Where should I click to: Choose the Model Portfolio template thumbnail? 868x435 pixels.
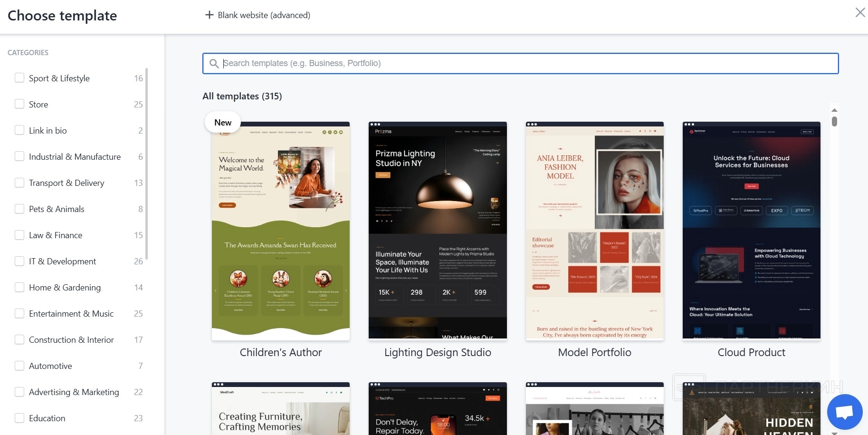[x=595, y=231]
